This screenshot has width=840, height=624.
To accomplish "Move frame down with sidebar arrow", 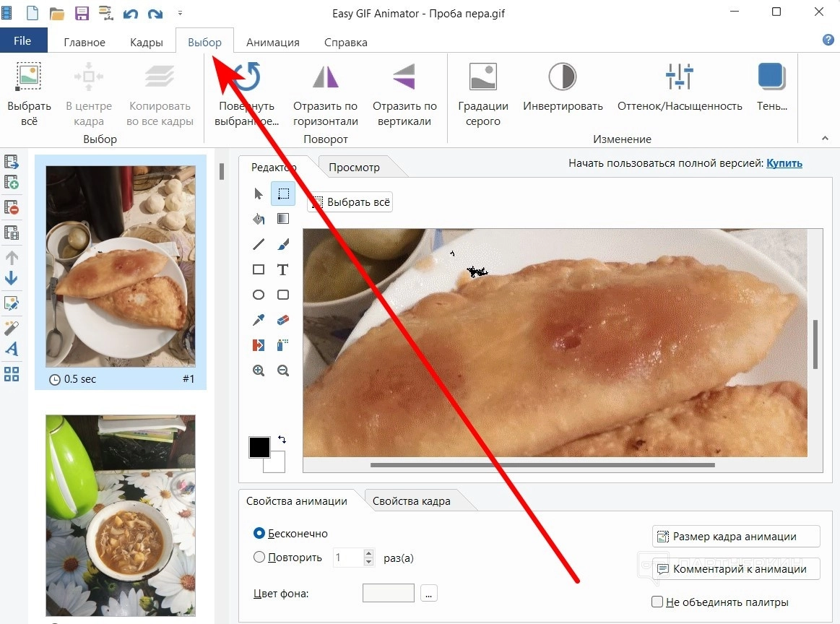I will point(12,278).
